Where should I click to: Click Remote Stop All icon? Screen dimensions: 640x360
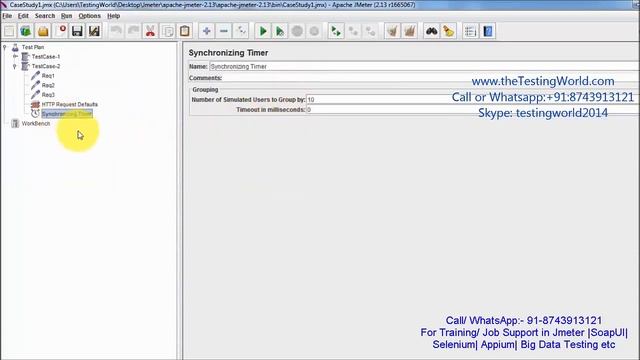353,31
